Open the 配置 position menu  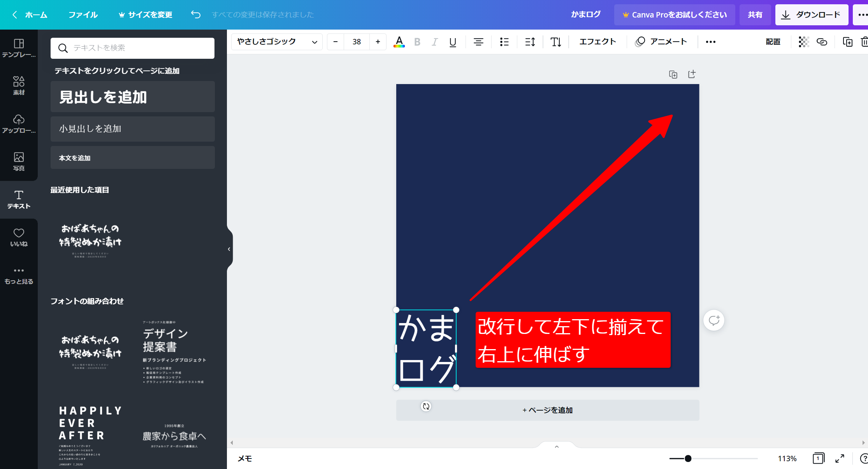[x=773, y=42]
